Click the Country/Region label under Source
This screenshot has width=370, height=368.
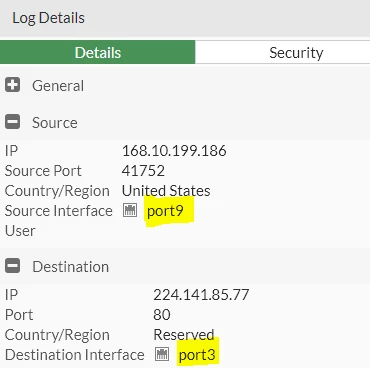tap(57, 191)
